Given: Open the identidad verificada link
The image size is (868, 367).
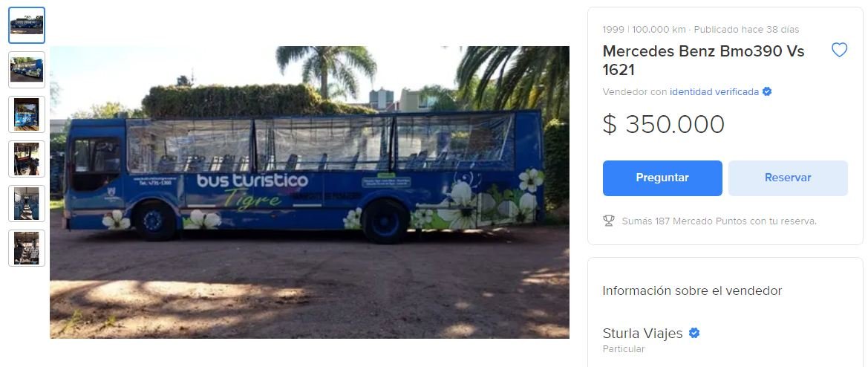Looking at the screenshot, I should [714, 92].
